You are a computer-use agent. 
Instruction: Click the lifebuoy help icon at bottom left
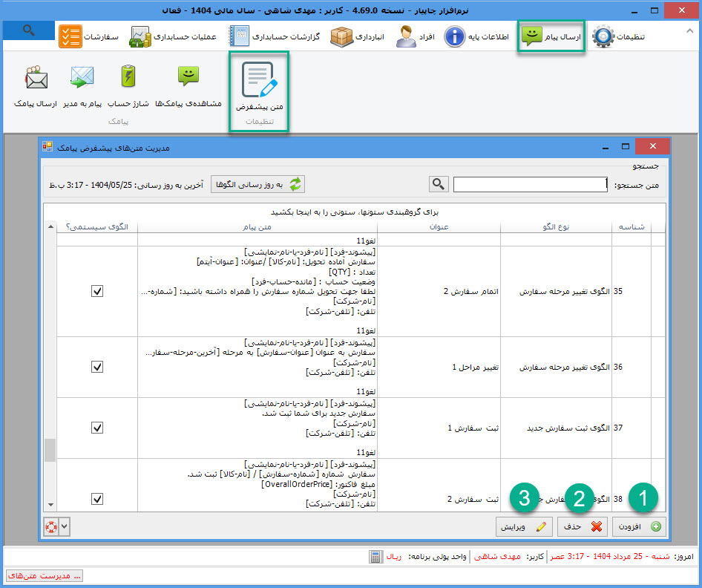pyautogui.click(x=50, y=526)
